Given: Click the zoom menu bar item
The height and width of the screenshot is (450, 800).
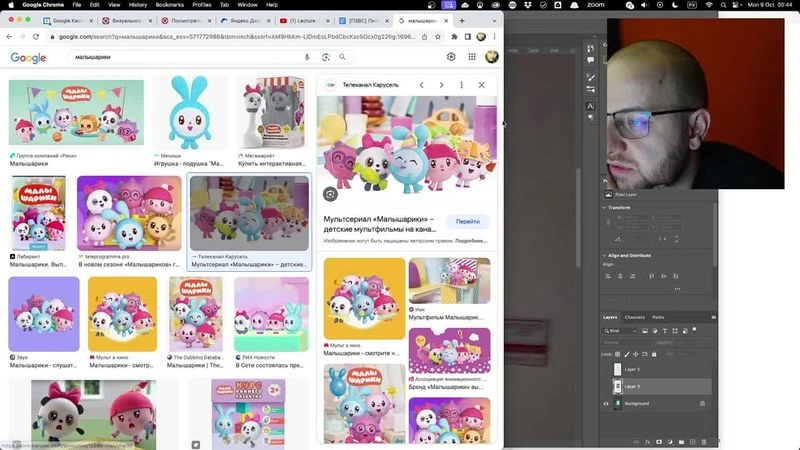Looking at the screenshot, I should pyautogui.click(x=595, y=5).
